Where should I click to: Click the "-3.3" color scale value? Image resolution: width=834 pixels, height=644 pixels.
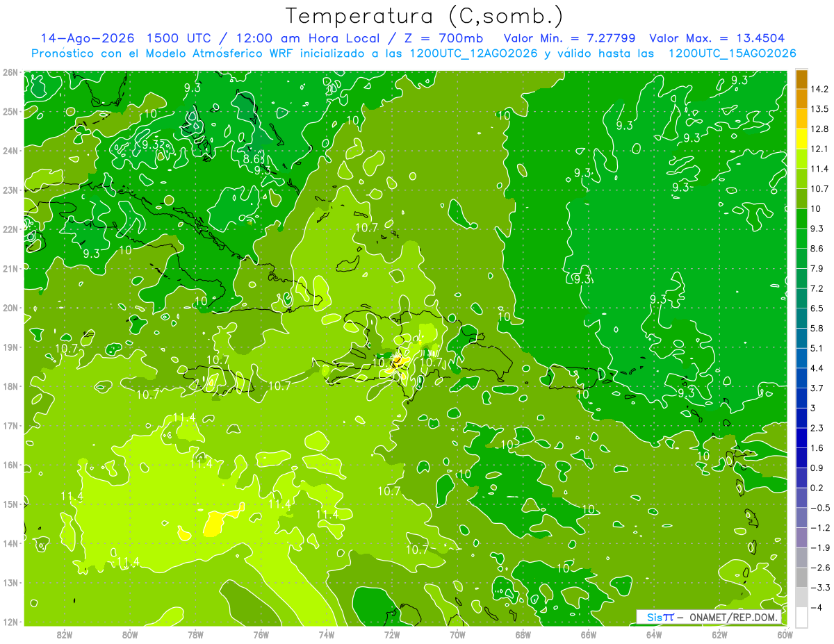pyautogui.click(x=819, y=588)
